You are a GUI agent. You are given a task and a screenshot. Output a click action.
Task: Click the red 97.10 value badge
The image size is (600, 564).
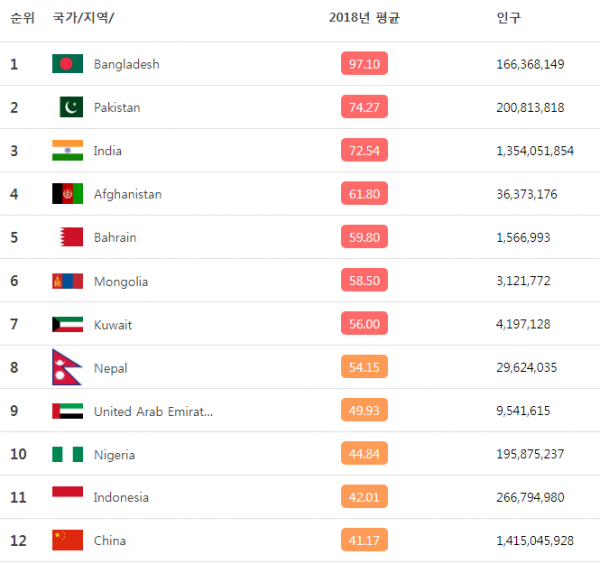pyautogui.click(x=364, y=64)
